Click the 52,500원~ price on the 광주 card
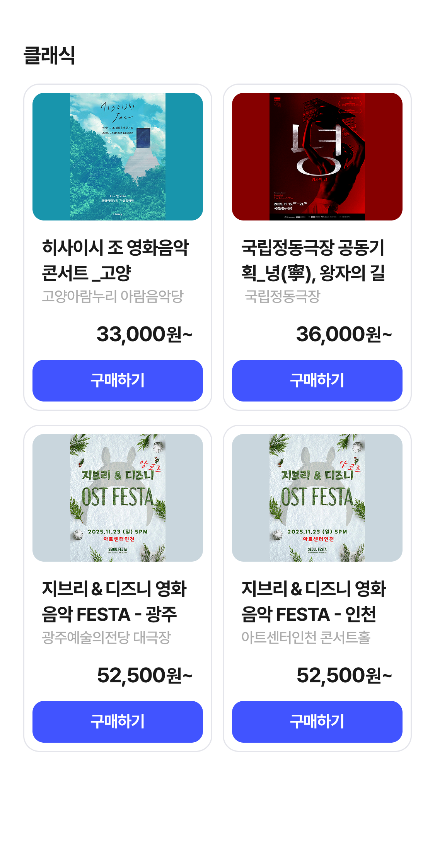Image resolution: width=435 pixels, height=868 pixels. tap(145, 675)
